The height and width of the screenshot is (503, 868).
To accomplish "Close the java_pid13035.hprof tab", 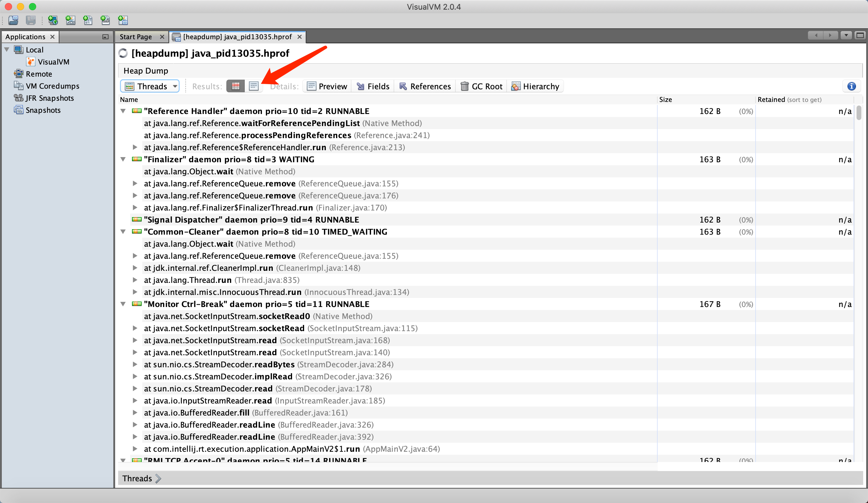I will click(x=300, y=37).
